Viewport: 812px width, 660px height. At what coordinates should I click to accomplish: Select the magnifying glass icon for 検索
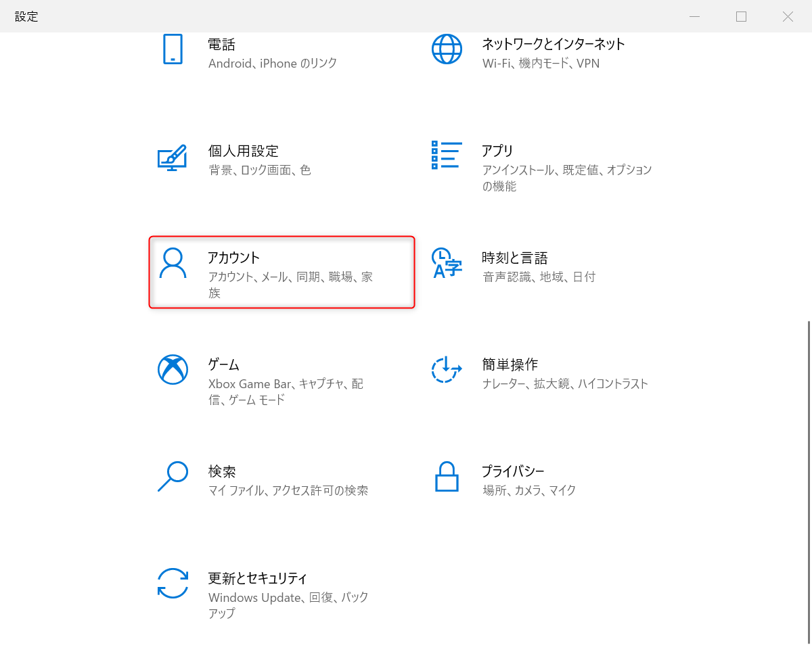click(x=173, y=476)
